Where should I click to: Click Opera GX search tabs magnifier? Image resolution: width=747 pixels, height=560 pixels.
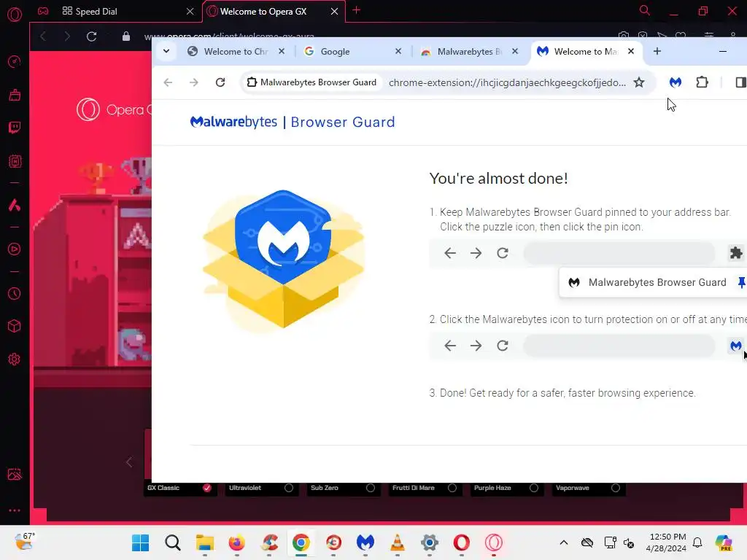pyautogui.click(x=645, y=10)
